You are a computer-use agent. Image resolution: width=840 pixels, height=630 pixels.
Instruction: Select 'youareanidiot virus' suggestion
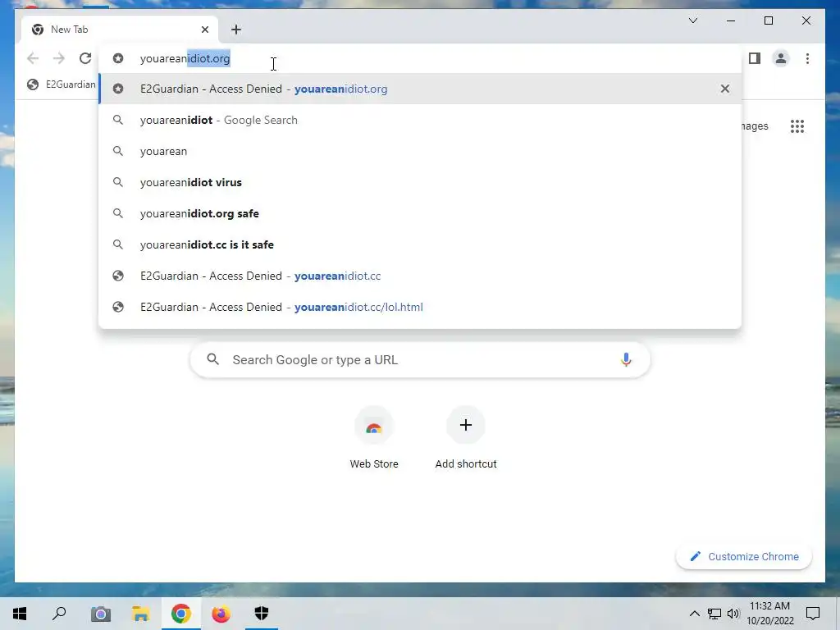pos(420,182)
